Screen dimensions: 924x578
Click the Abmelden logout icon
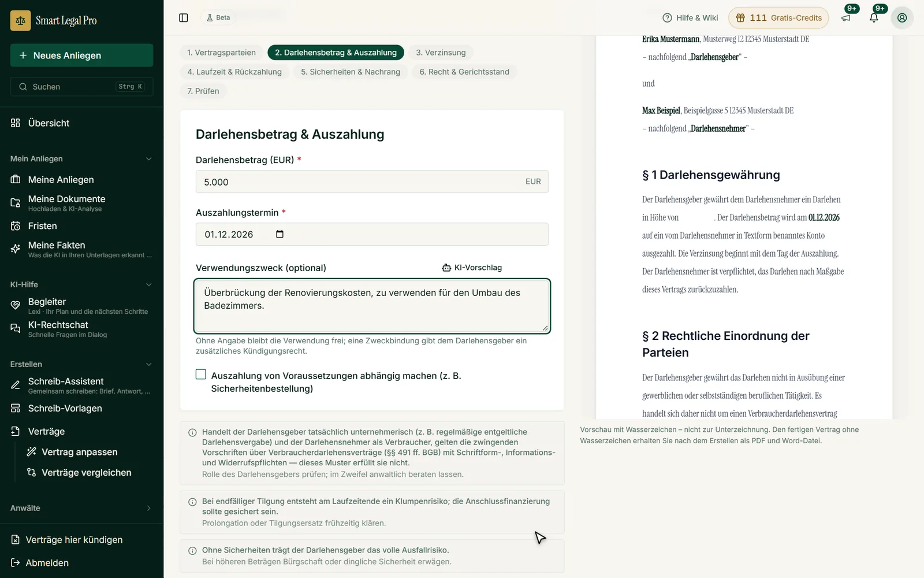pos(16,563)
